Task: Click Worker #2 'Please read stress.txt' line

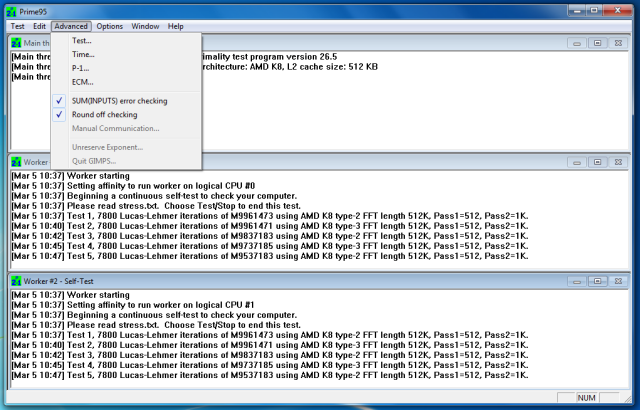Action: 156,325
